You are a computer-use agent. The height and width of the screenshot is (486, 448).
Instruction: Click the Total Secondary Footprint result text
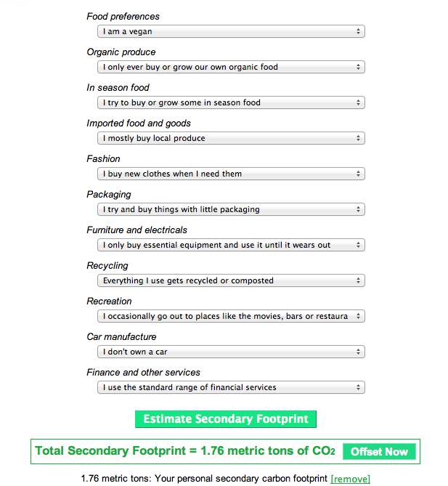tap(185, 451)
